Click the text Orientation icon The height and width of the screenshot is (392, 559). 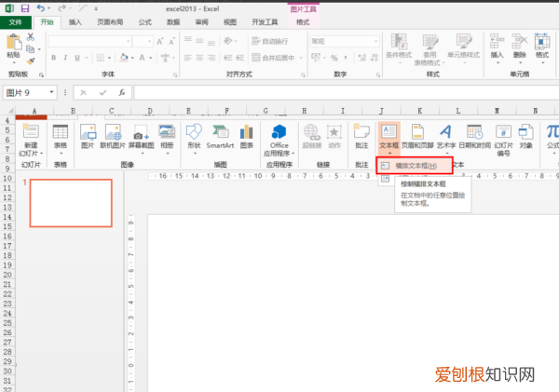click(x=228, y=41)
